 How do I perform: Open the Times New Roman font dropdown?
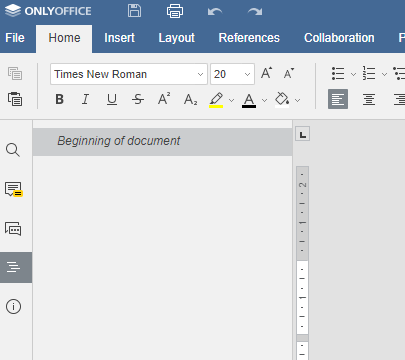point(200,74)
